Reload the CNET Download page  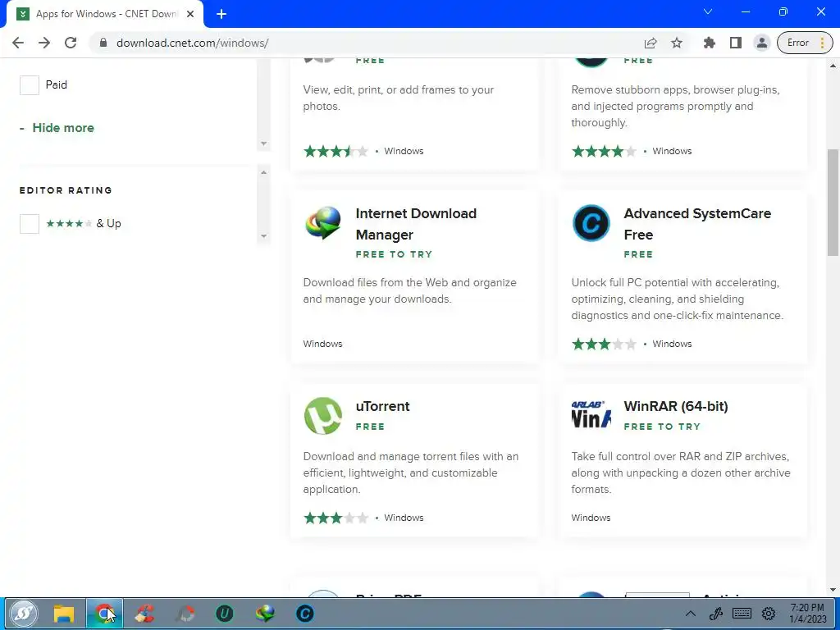71,43
